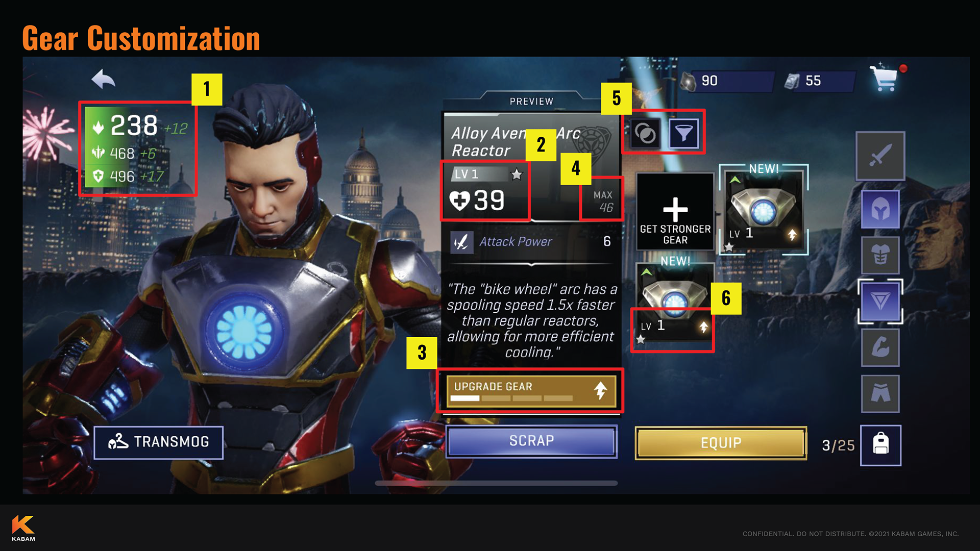This screenshot has height=551, width=980.
Task: Select the sword weapon gear slot
Action: 880,156
